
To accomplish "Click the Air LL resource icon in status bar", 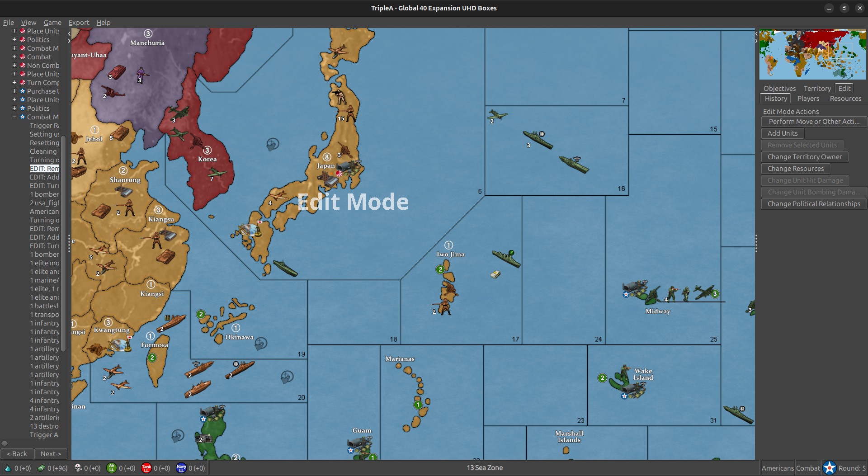I will 111,468.
